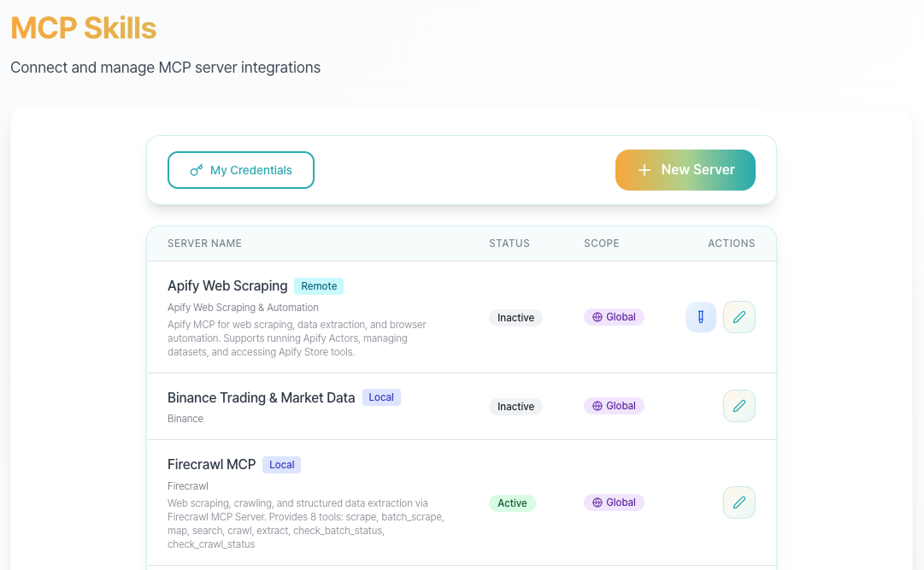
Task: Open My Credentials
Action: point(240,169)
